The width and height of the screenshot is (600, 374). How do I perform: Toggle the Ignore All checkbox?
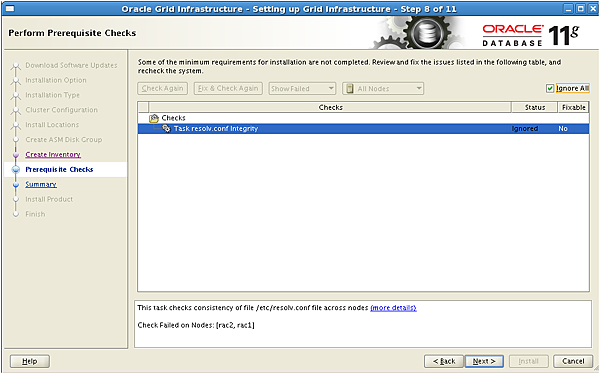coord(550,89)
